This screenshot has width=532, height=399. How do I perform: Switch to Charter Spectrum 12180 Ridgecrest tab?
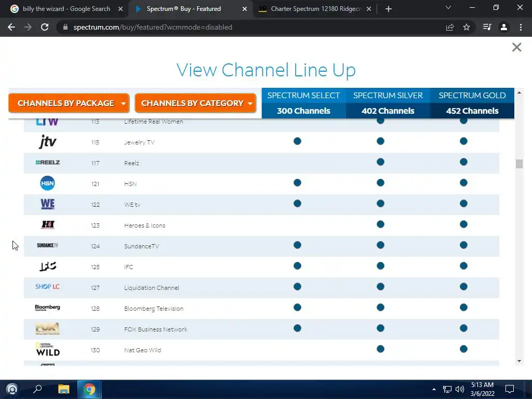coord(314,9)
